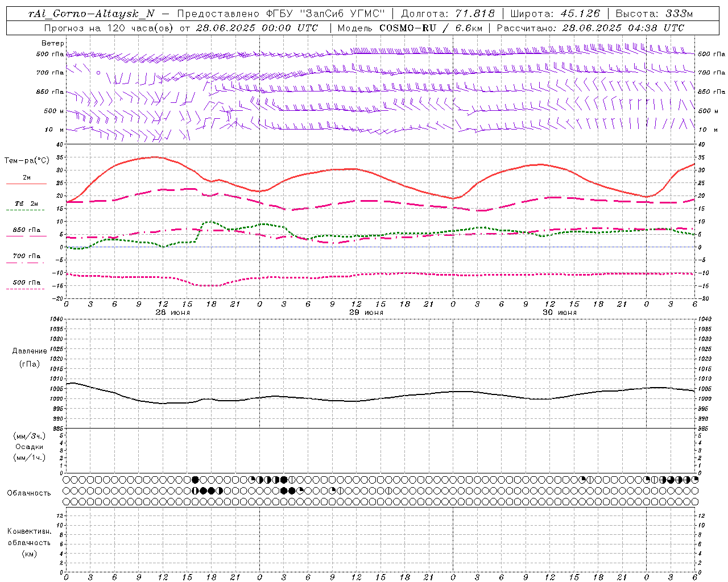Click the 2м solid line legend sample
This screenshot has height=582, width=728.
26,184
